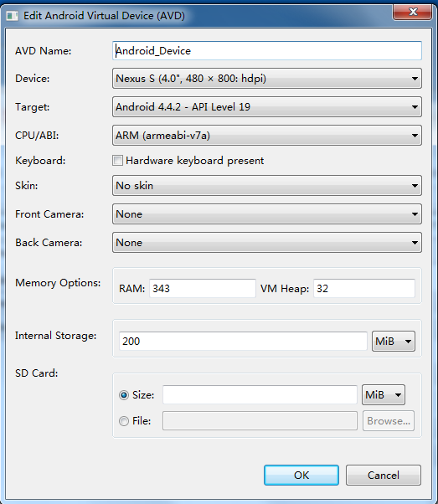Click the Internal Storage value field

coord(243,341)
